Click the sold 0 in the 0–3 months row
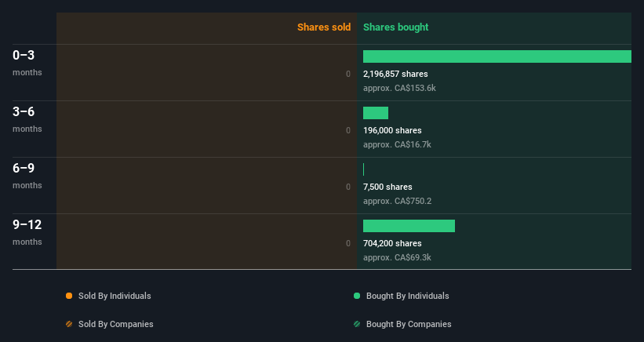Viewport: 644px width, 342px height. [348, 74]
